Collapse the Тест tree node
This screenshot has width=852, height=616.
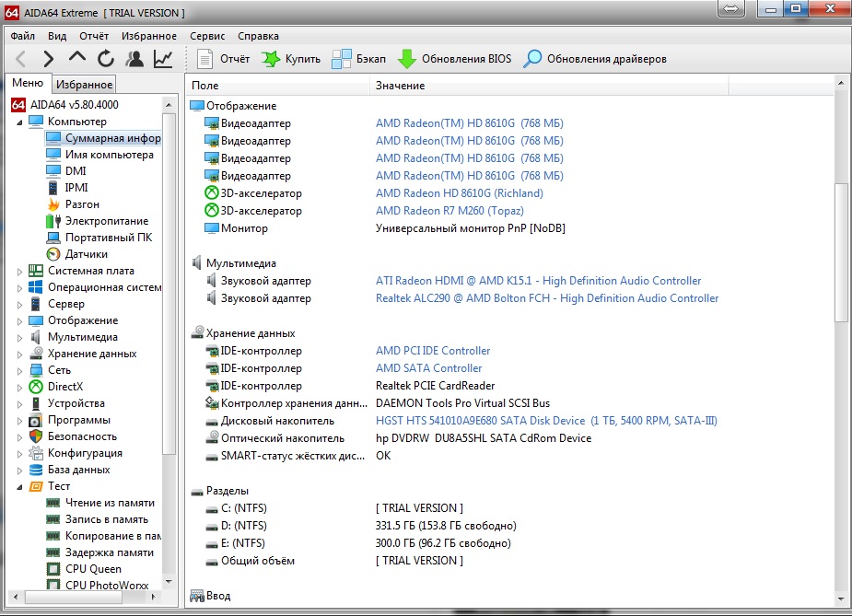pos(20,486)
